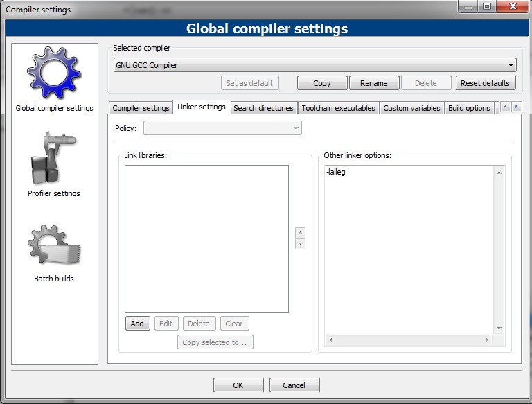
Task: Switch to Compiler settings tab
Action: tap(141, 108)
